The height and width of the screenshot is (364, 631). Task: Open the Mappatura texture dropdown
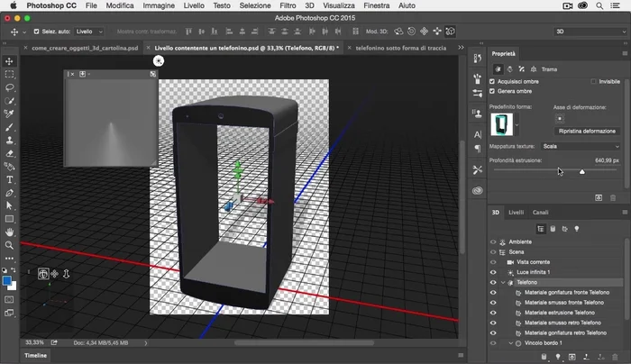coord(580,146)
